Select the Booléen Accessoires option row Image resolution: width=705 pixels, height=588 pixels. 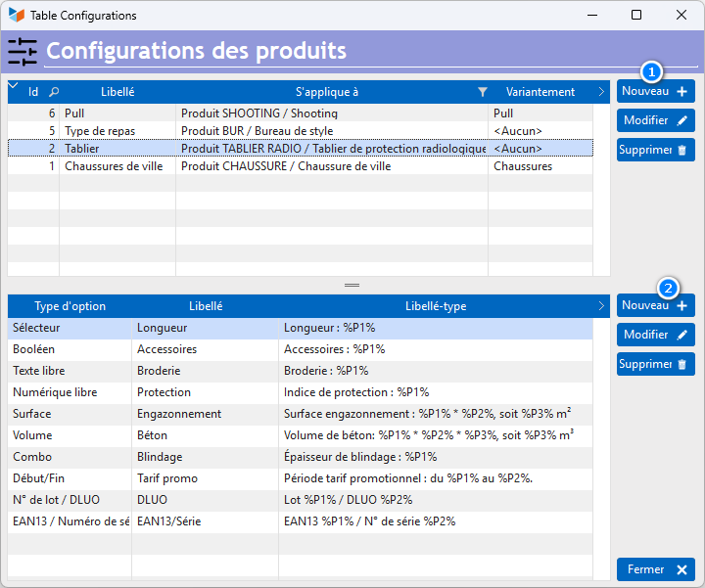coord(294,349)
